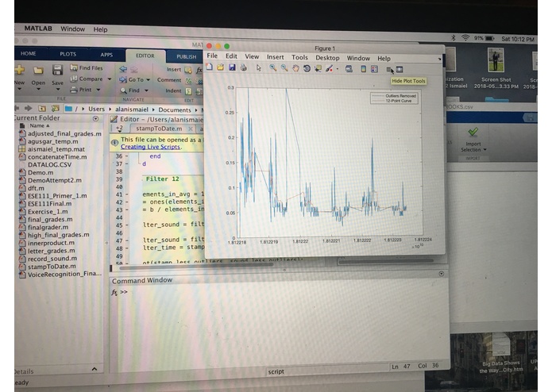Switch to the PUBLISH ribbon tab
The width and height of the screenshot is (552, 392).
click(186, 56)
